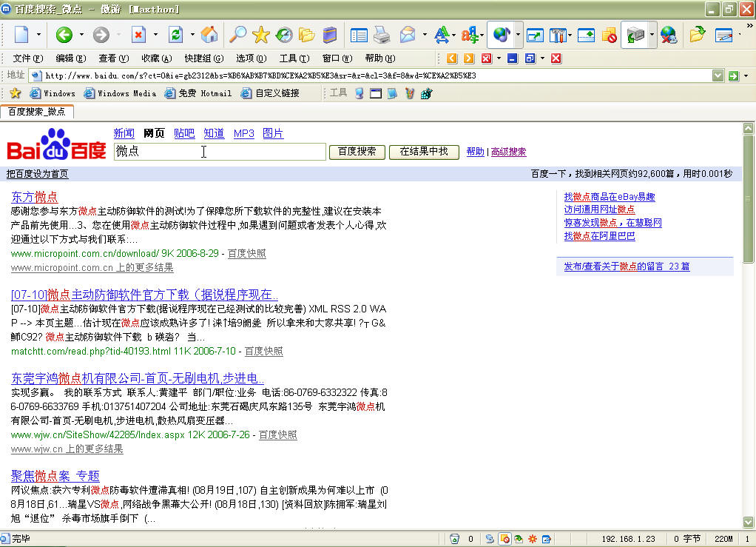Open Search with the magnifier icon
The image size is (756, 547).
point(237,35)
